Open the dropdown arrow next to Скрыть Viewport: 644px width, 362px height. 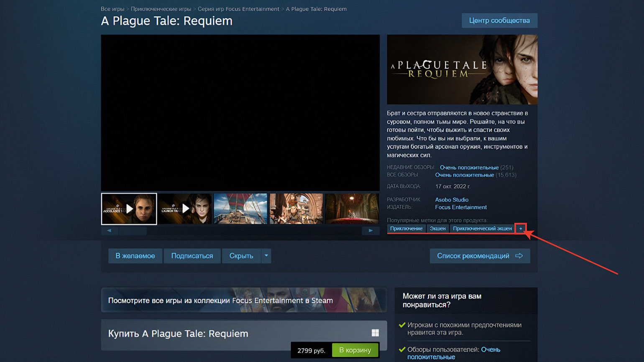(x=266, y=256)
